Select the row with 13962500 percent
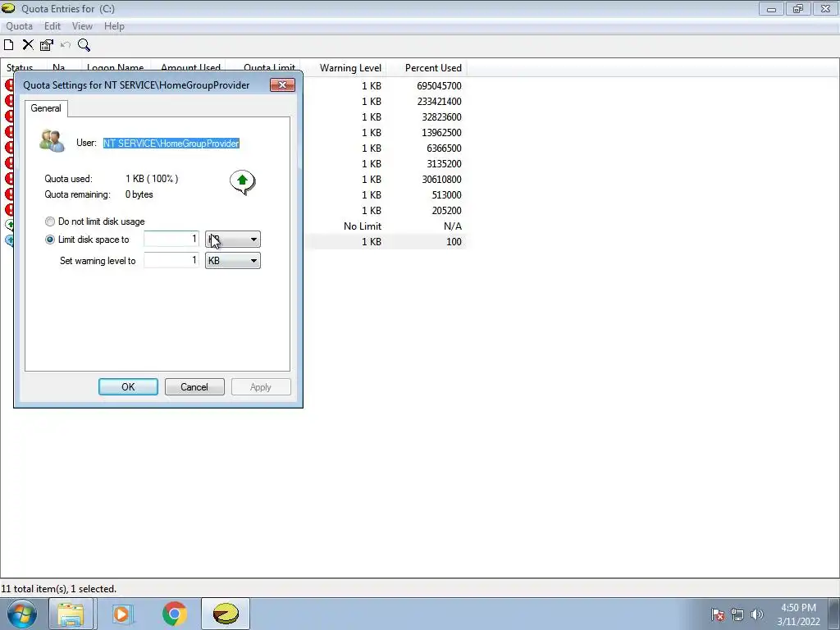This screenshot has width=840, height=630. coord(385,132)
